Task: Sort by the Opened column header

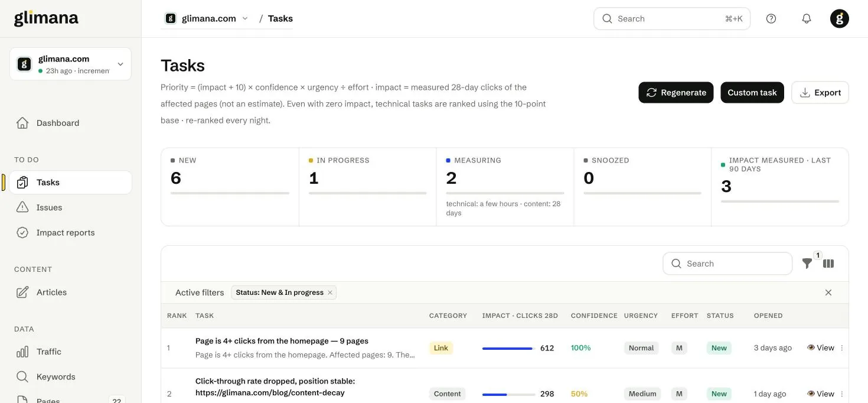Action: pyautogui.click(x=768, y=316)
